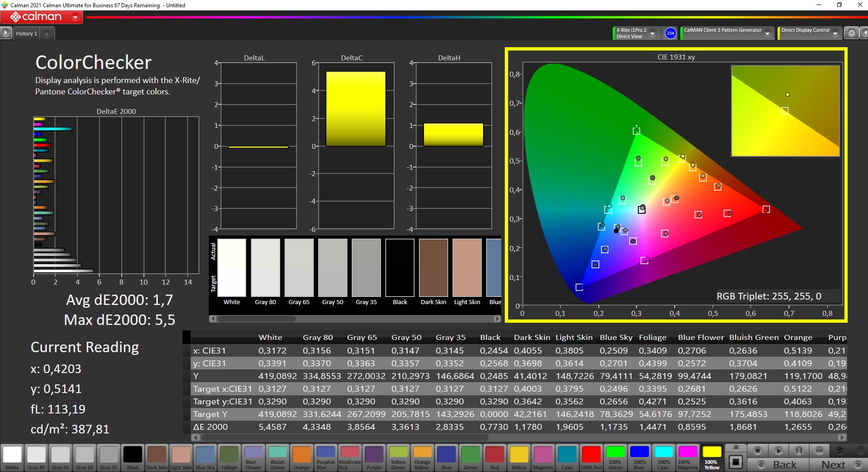868x472 pixels.
Task: Select the Gray 80 patch button
Action: [36, 457]
